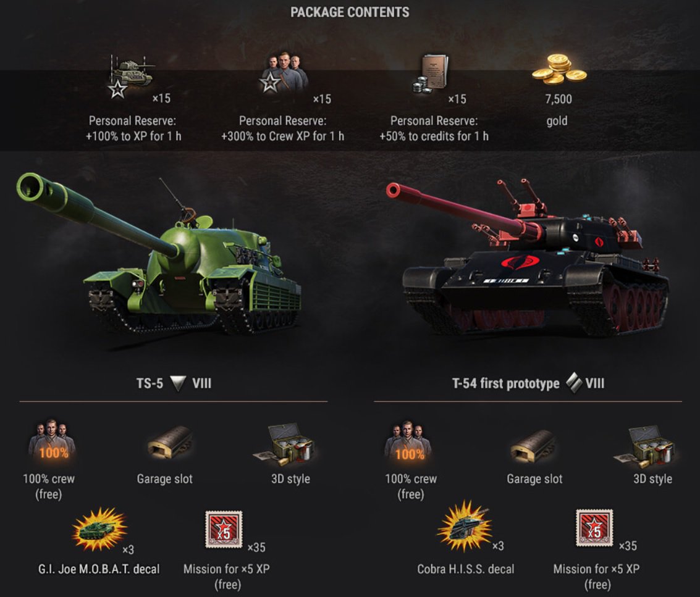Select the T-54 prototype 3D style icon
Viewport: 700px width, 597px height.
coord(644,446)
